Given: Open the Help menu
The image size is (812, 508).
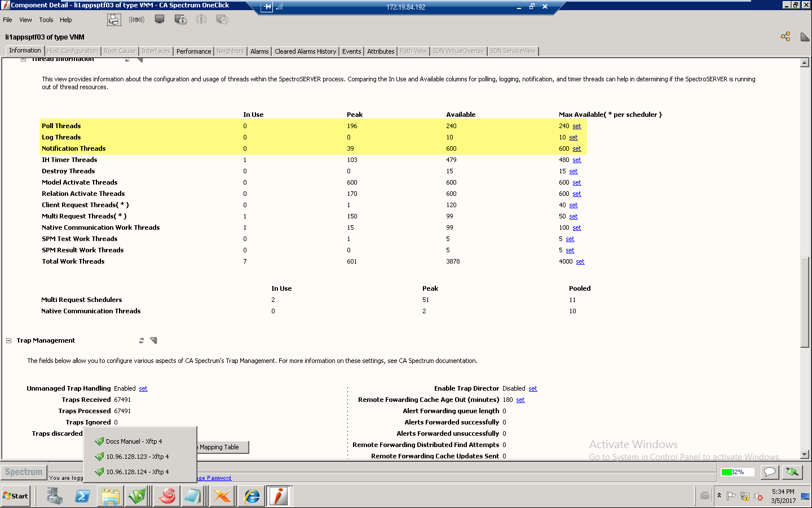Looking at the screenshot, I should point(66,20).
